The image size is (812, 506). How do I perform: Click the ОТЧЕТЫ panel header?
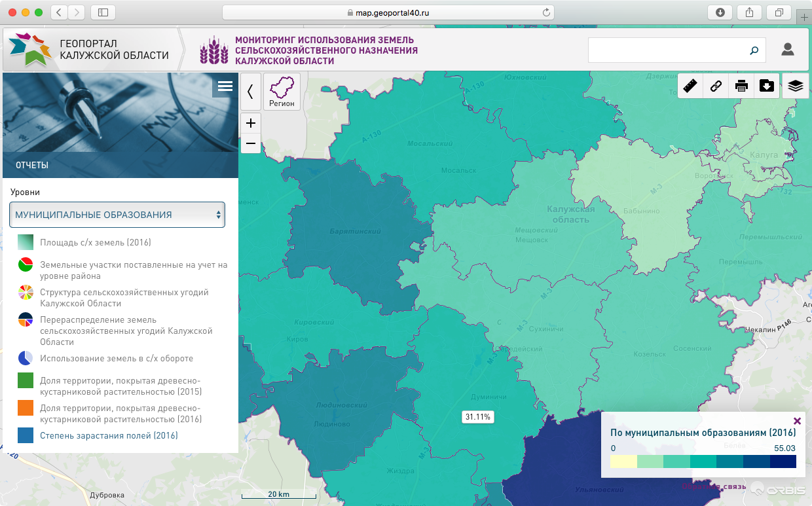click(120, 165)
